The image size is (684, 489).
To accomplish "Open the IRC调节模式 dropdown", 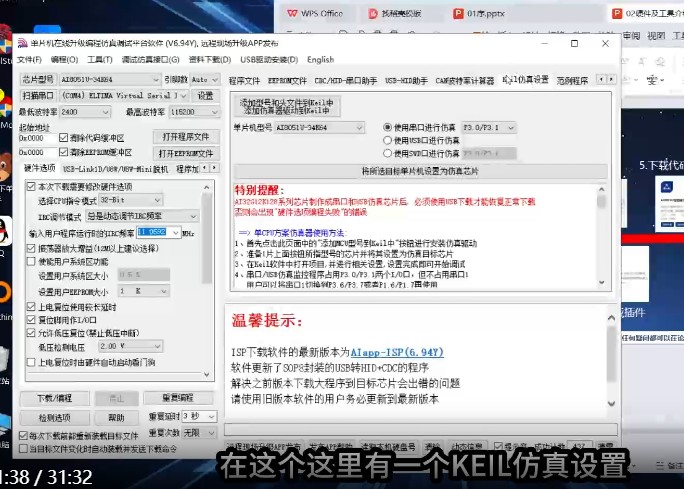I will [x=142, y=216].
